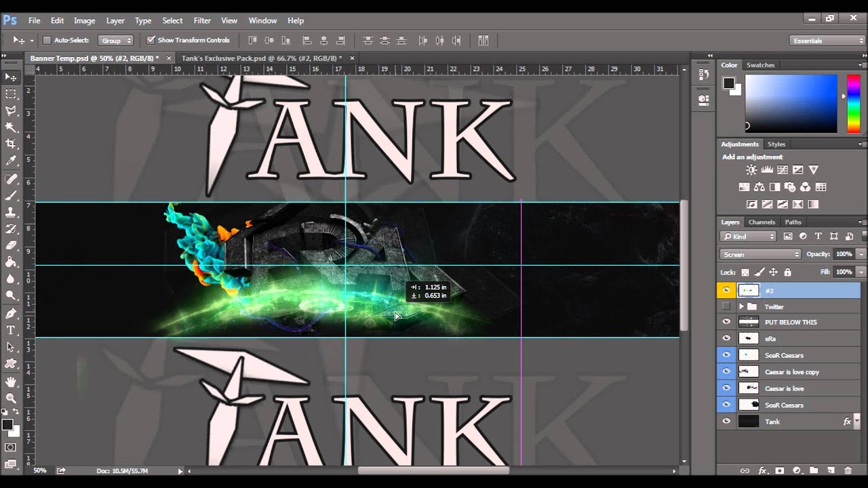Hide the PUT BELOW THIS layer
Screen dimensions: 868x488
coord(726,322)
